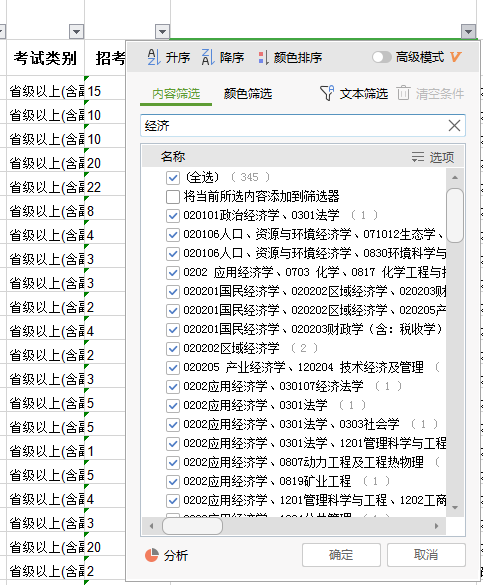Open the 选项 list options icon
This screenshot has height=585, width=483.
pyautogui.click(x=418, y=157)
